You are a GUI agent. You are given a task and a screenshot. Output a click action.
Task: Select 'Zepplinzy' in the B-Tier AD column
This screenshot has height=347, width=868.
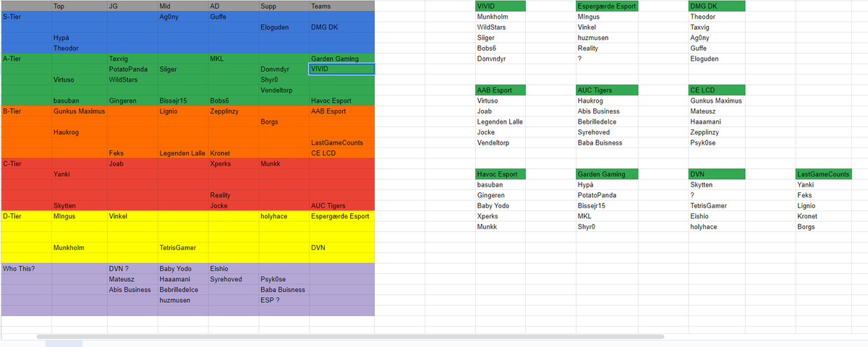232,111
